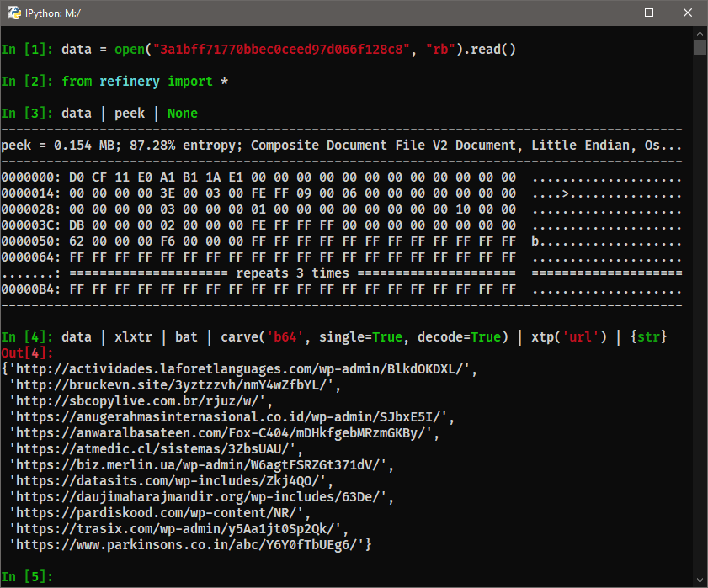The width and height of the screenshot is (708, 588).
Task: Close the IPython window
Action: 687,13
